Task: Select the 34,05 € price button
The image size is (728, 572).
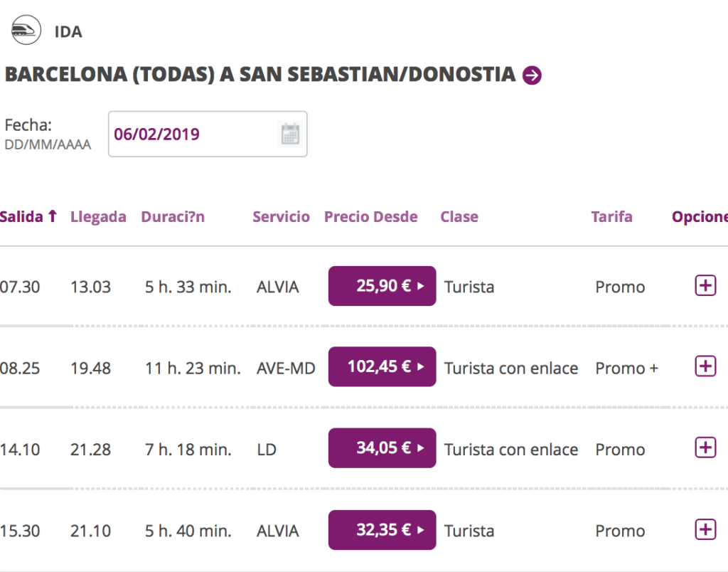Action: (382, 448)
